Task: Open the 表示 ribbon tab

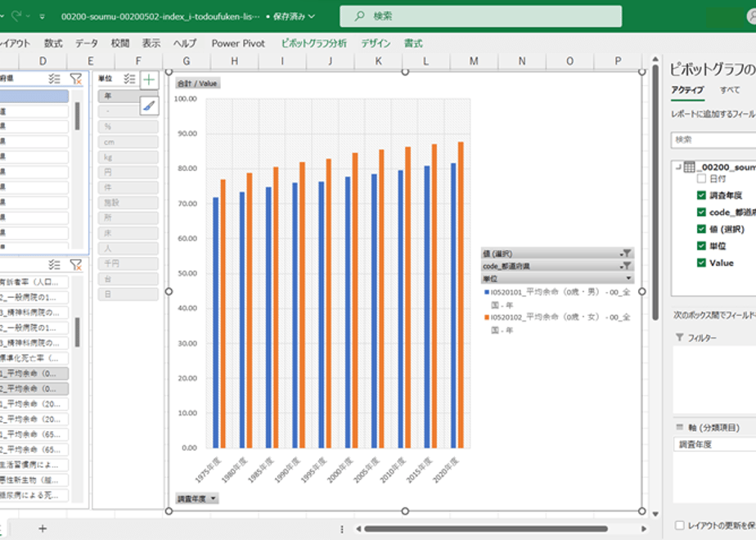Action: pos(151,43)
